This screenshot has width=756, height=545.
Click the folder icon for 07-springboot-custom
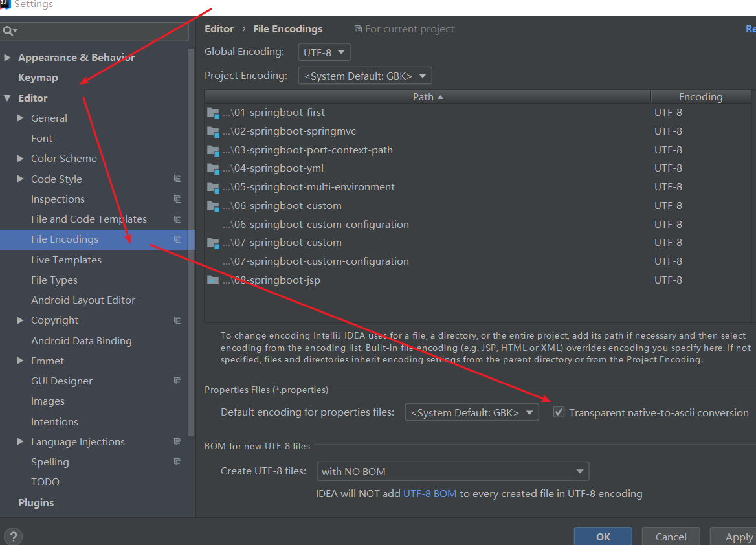(213, 243)
